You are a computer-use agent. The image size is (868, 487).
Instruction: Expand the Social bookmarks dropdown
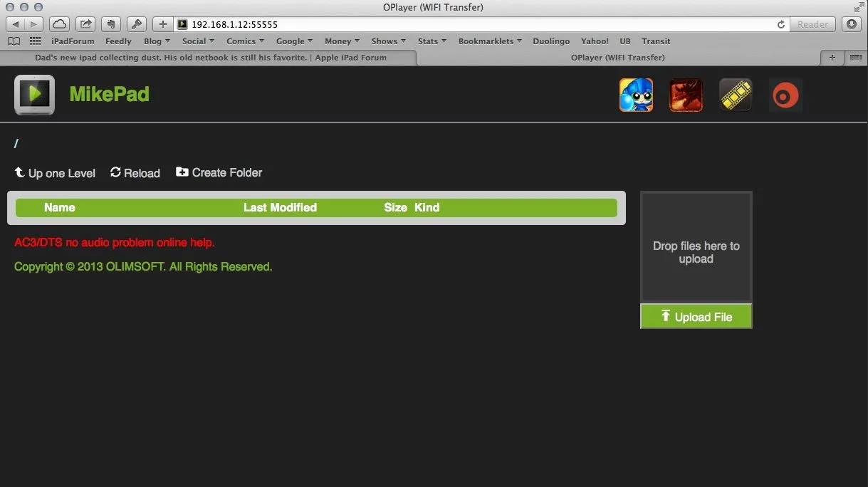(198, 41)
